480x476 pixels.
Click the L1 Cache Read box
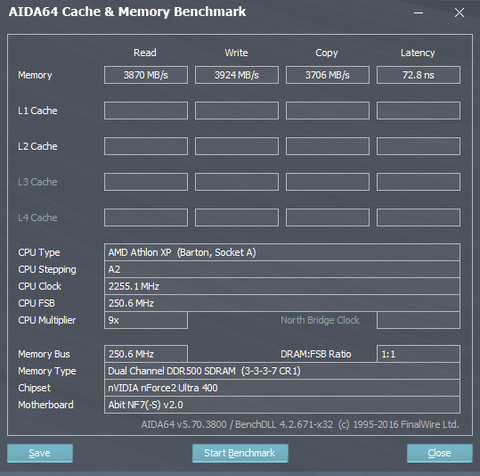point(146,111)
